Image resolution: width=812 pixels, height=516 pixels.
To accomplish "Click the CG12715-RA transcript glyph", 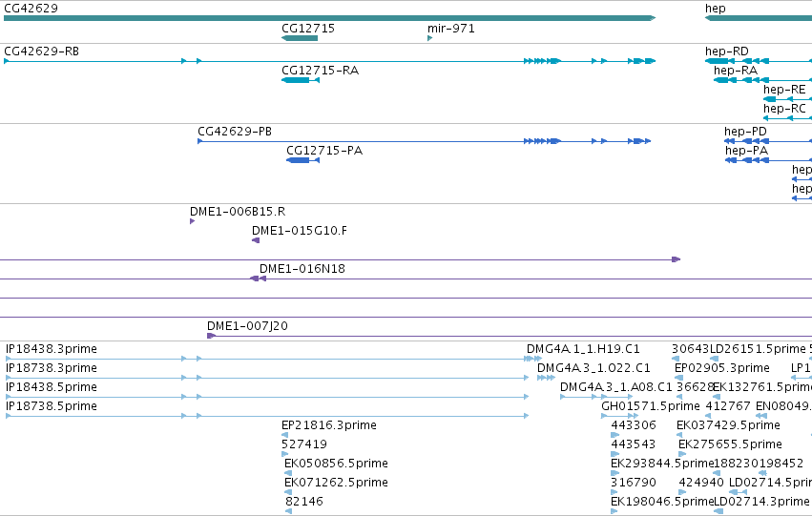I will pos(301,80).
